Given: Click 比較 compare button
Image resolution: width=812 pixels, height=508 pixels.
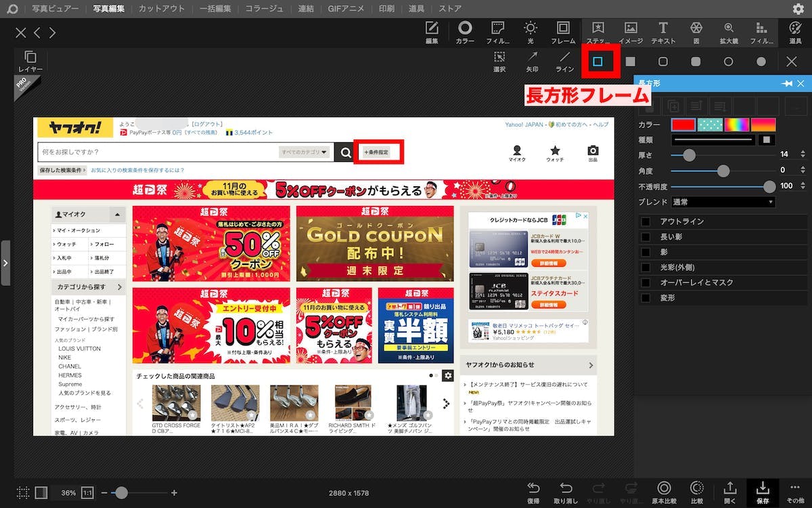Looking at the screenshot, I should 696,492.
